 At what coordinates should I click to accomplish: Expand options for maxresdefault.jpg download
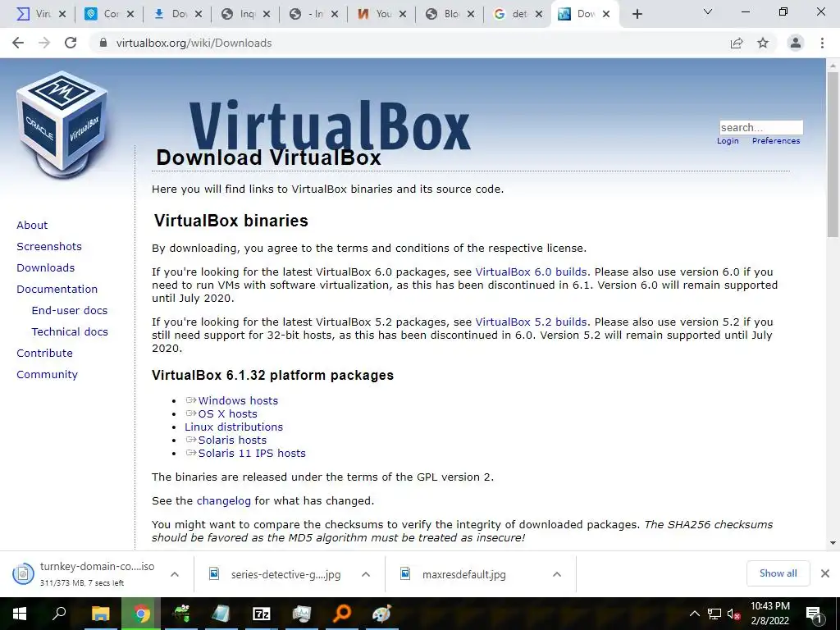pos(557,574)
